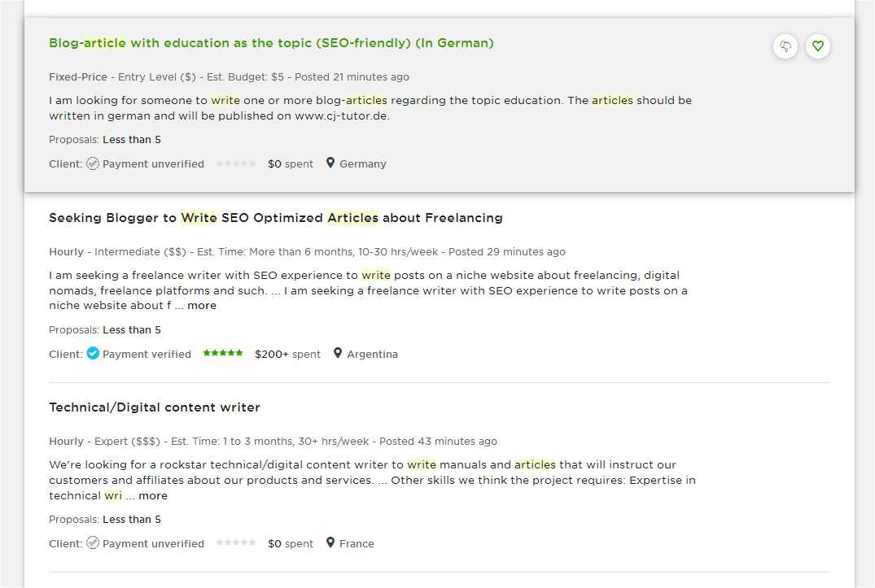Save the German blog-article job with the heart icon
Viewport: 875px width, 588px height.
818,46
